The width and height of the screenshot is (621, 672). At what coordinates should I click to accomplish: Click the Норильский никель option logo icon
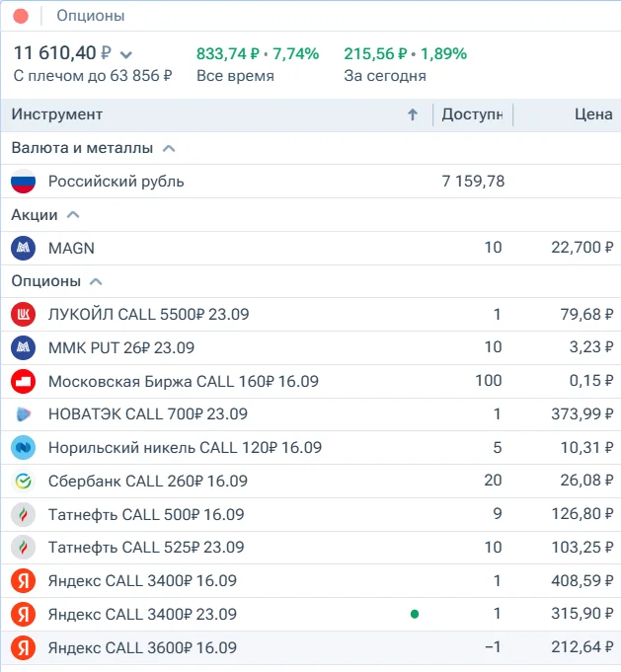23,448
